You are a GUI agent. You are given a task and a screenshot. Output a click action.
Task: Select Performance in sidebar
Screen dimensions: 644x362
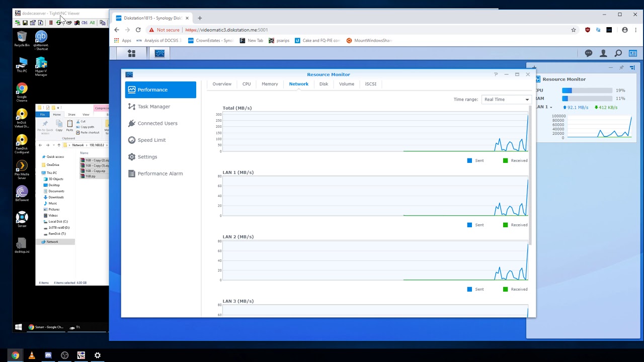160,89
